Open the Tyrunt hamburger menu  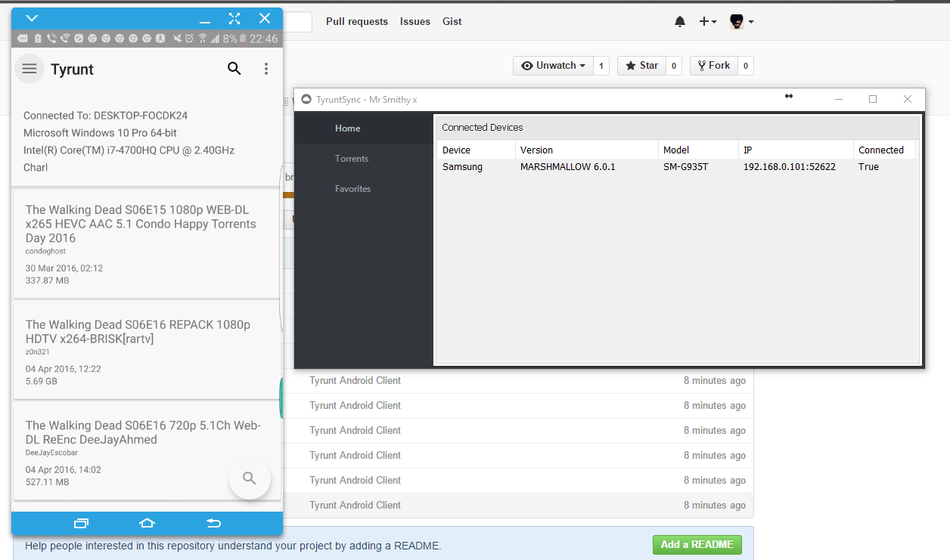pos(29,69)
